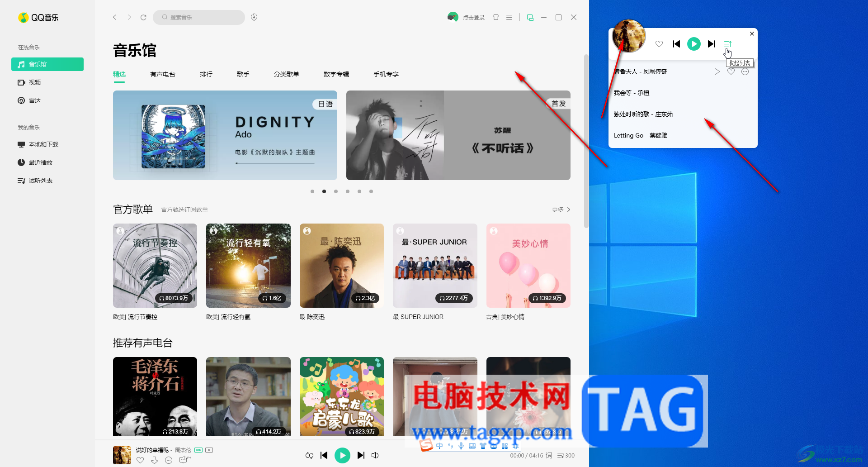Viewport: 868px width, 467px height.
Task: Open the listen-and-identify song icon beside search
Action: pos(254,17)
